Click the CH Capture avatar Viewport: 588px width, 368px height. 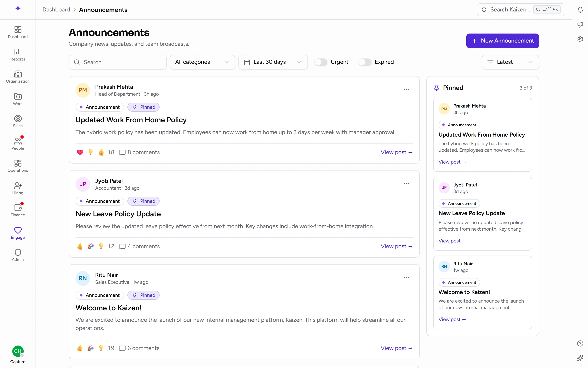18,351
